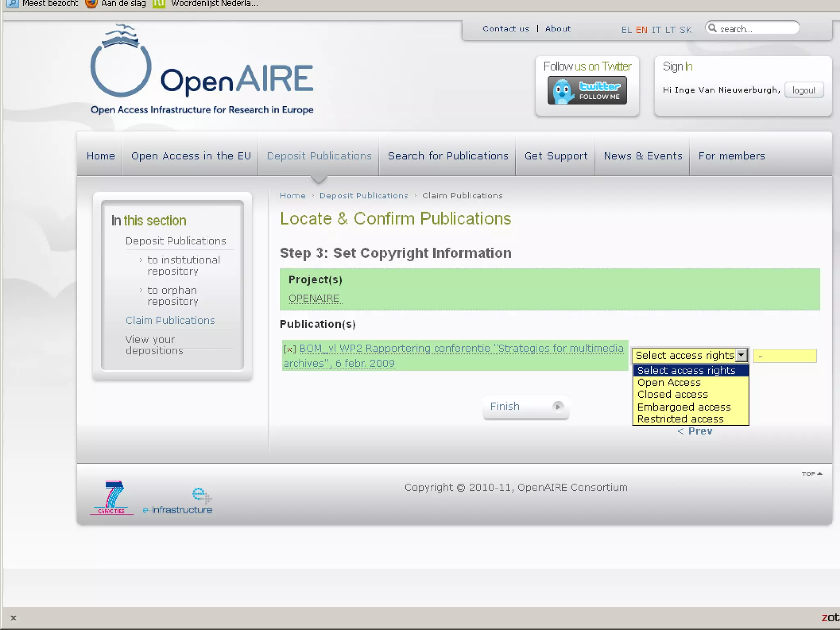Choose the Open Access option
The height and width of the screenshot is (630, 840).
coord(691,382)
